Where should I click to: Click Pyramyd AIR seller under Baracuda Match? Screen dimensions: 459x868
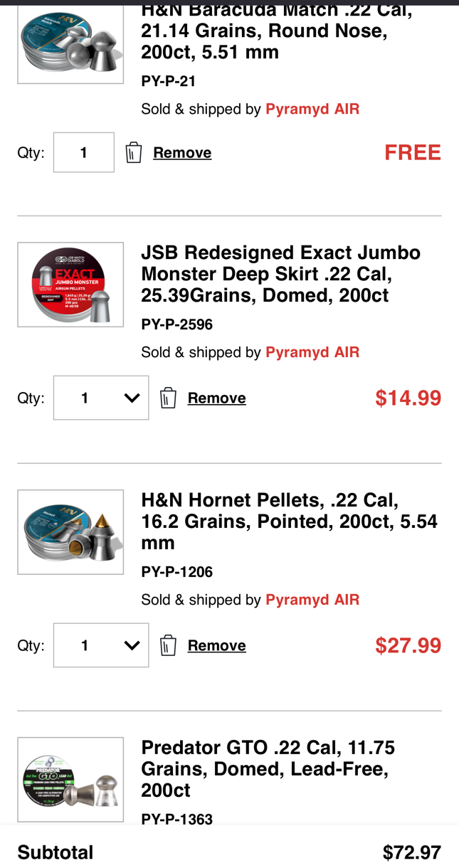point(312,109)
